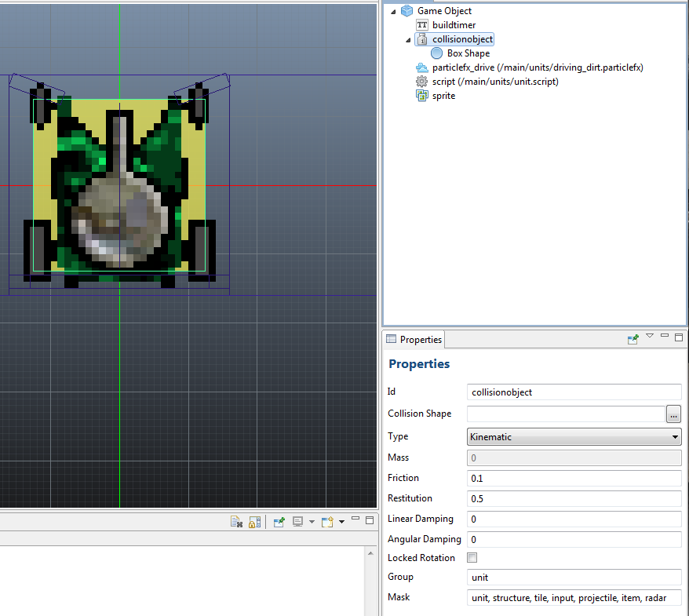Collapse the collisionobject tree node

click(x=408, y=40)
